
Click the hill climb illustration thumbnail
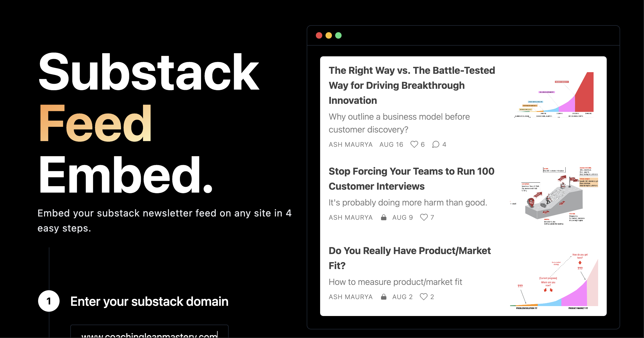[x=554, y=196]
